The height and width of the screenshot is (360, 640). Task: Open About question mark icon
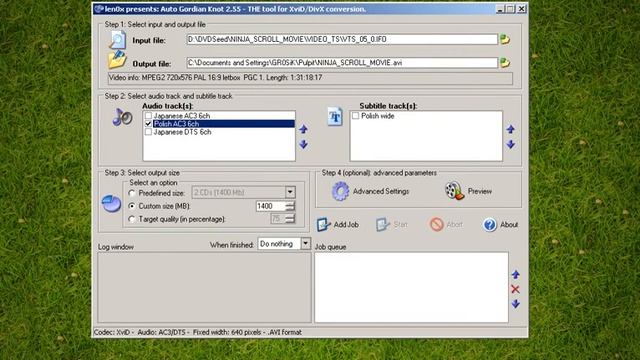pyautogui.click(x=490, y=224)
